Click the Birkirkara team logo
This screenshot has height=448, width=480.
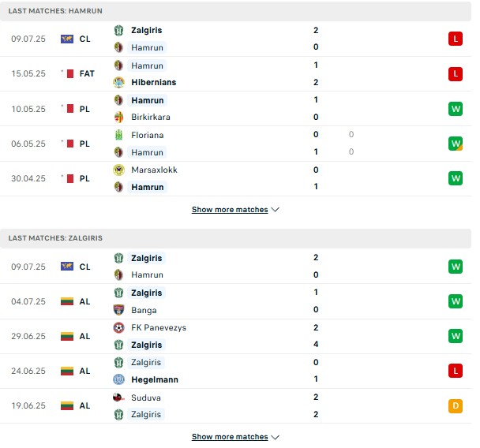pyautogui.click(x=118, y=117)
